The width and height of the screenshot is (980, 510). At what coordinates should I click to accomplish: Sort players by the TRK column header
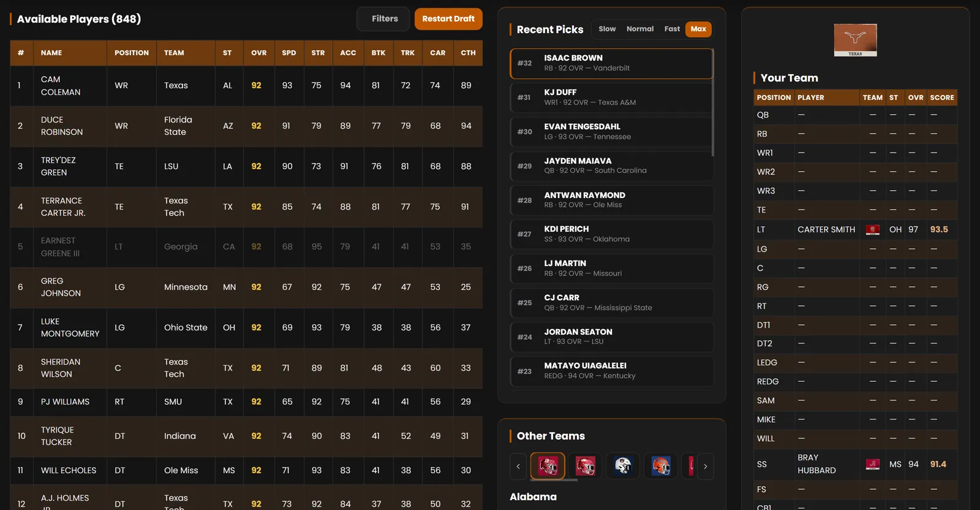[x=408, y=53]
